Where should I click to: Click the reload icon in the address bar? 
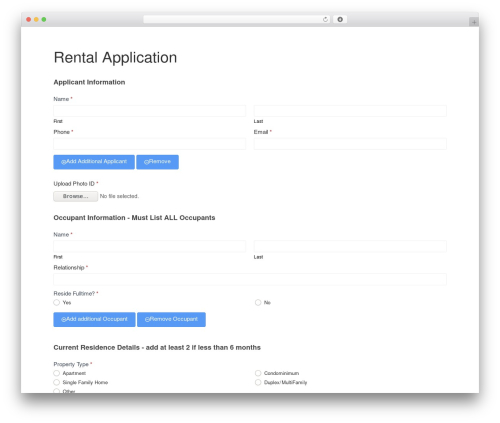tap(325, 20)
